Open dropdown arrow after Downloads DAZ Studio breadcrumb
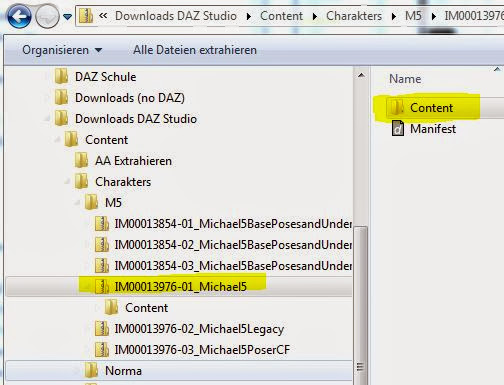The image size is (504, 385). (248, 16)
